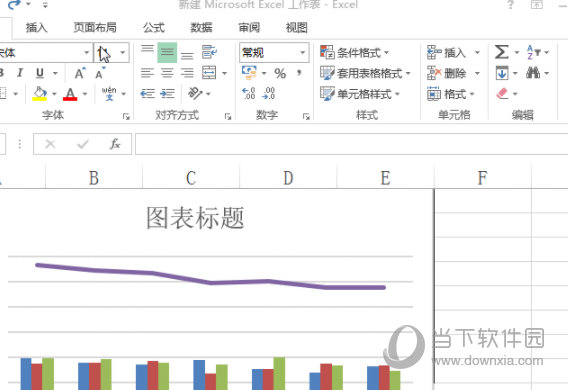Open 条件格式 conditional formatting menu
Image resolution: width=568 pixels, height=390 pixels.
point(354,53)
